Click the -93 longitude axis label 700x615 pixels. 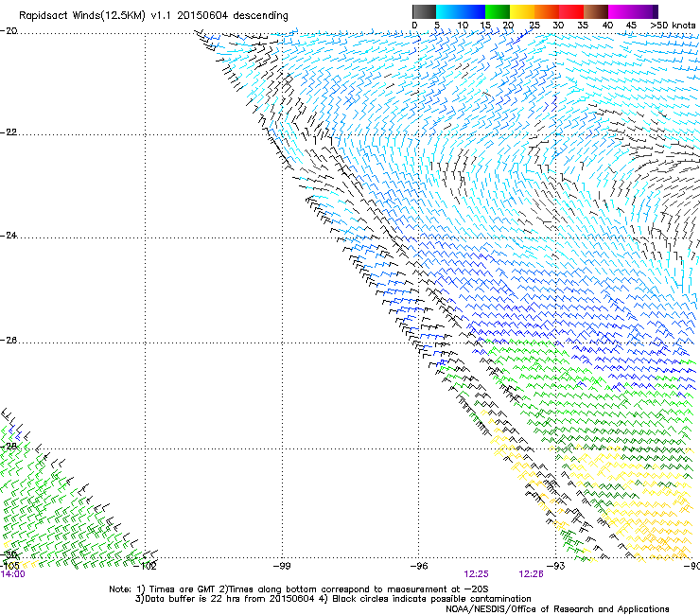[x=556, y=566]
